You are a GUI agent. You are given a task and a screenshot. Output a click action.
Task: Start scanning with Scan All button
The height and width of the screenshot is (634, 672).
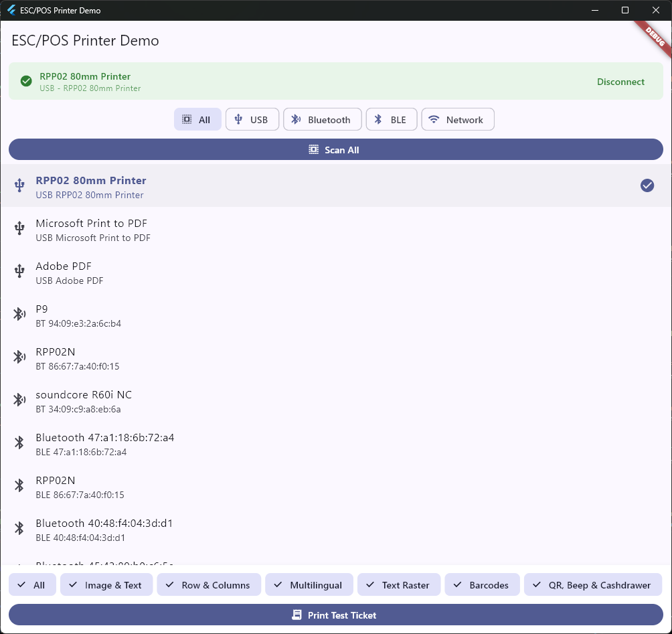[x=336, y=149]
